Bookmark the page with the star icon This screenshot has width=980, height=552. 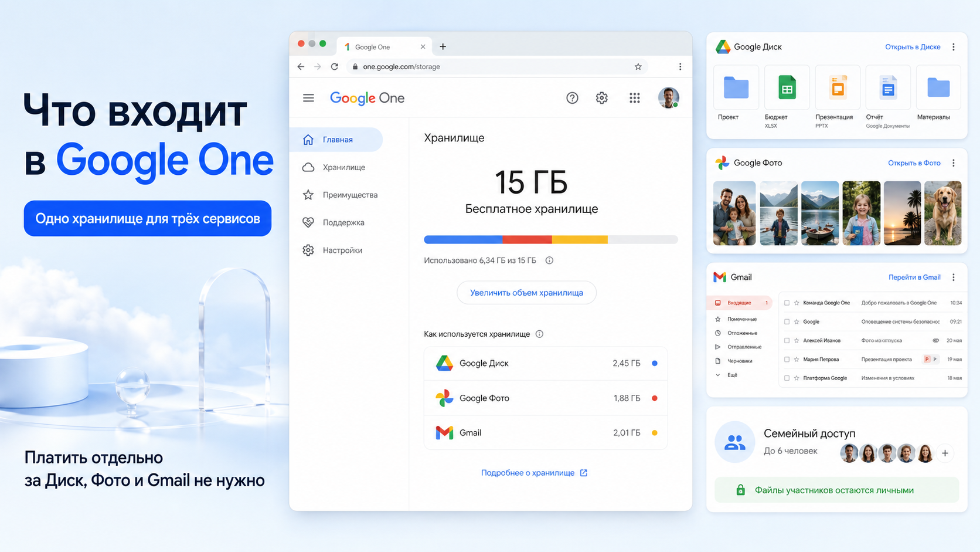(x=638, y=67)
